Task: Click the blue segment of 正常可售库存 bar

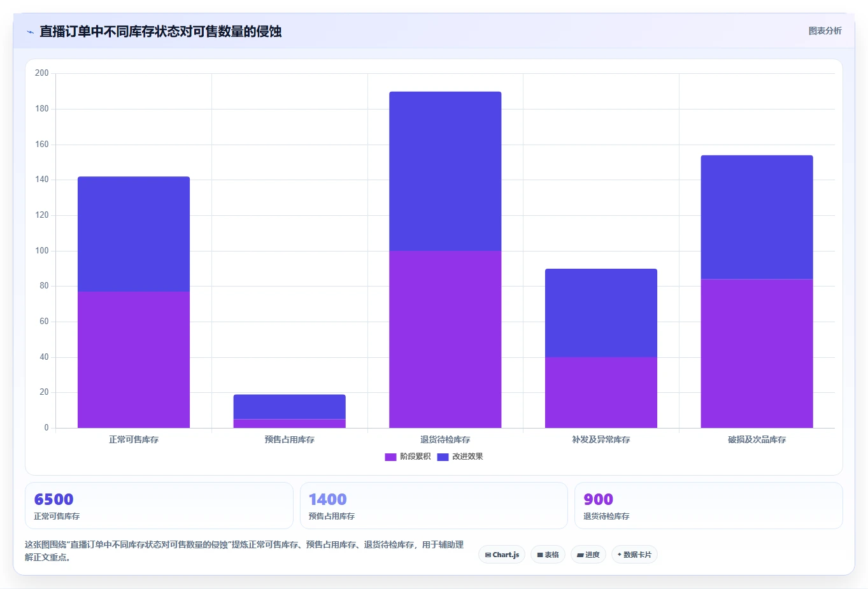Action: [134, 234]
